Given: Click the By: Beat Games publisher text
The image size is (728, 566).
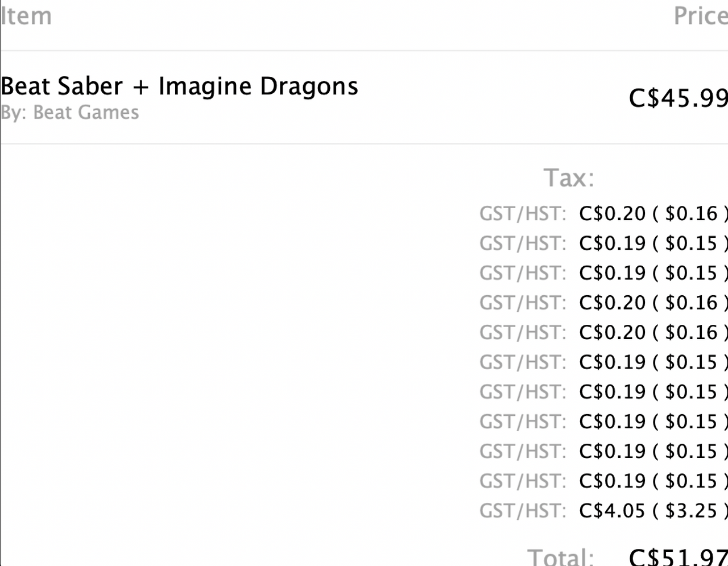Looking at the screenshot, I should click(69, 113).
